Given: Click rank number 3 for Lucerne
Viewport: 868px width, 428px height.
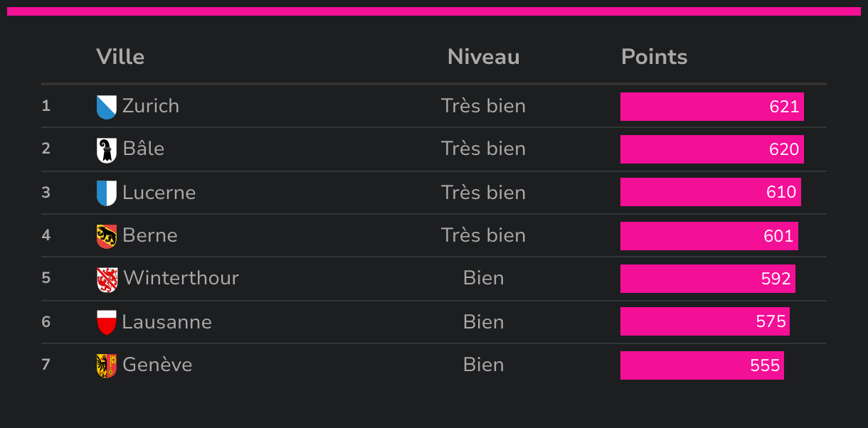Looking at the screenshot, I should (x=46, y=192).
